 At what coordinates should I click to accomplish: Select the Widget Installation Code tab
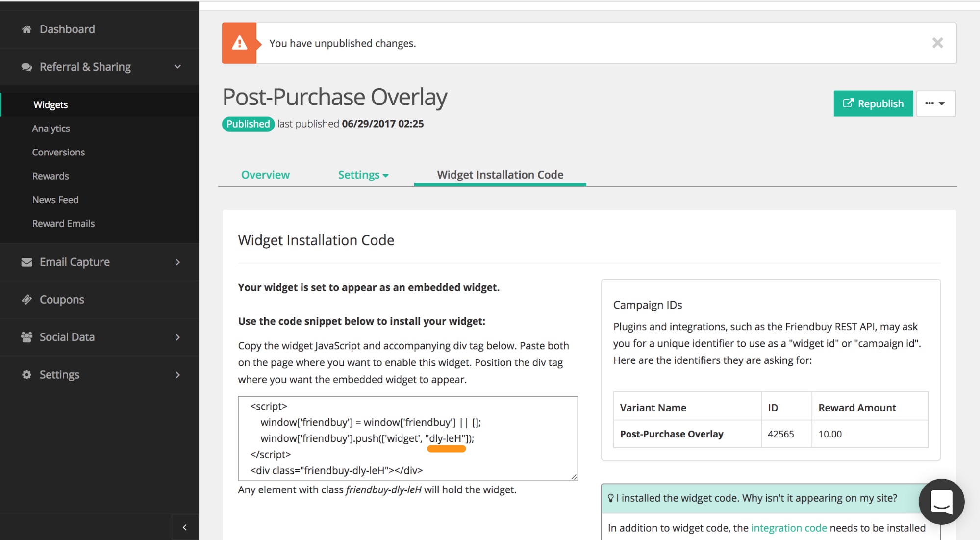(500, 175)
